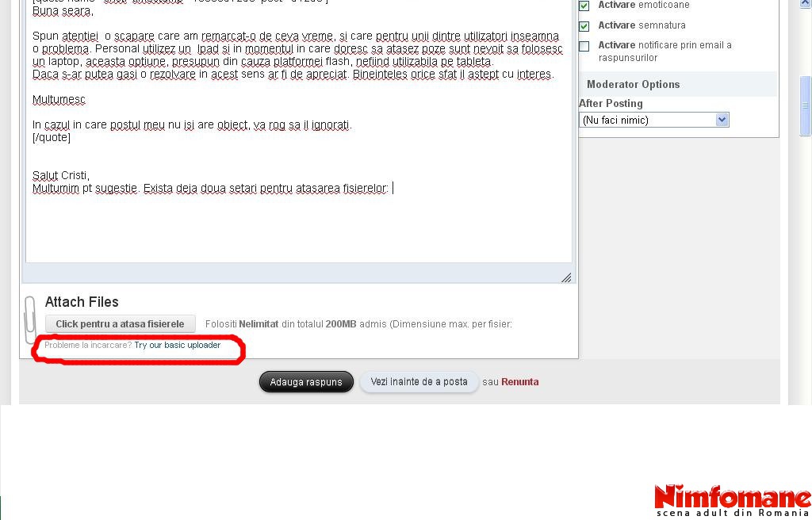Click the page vertical scrollbar thumb

[806, 105]
